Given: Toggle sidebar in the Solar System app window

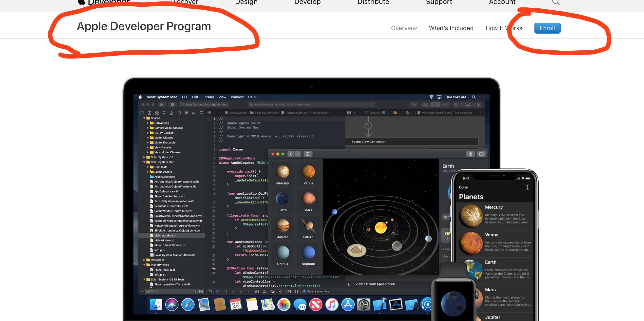Looking at the screenshot, I should pos(308,154).
